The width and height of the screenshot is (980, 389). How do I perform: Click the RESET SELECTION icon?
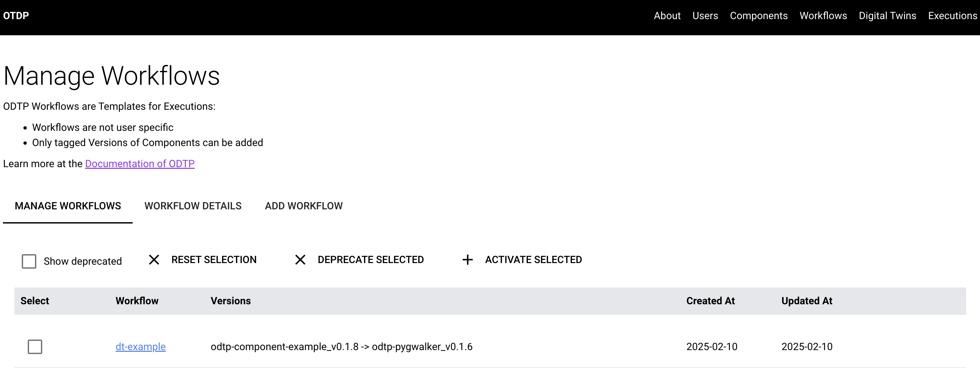[154, 259]
